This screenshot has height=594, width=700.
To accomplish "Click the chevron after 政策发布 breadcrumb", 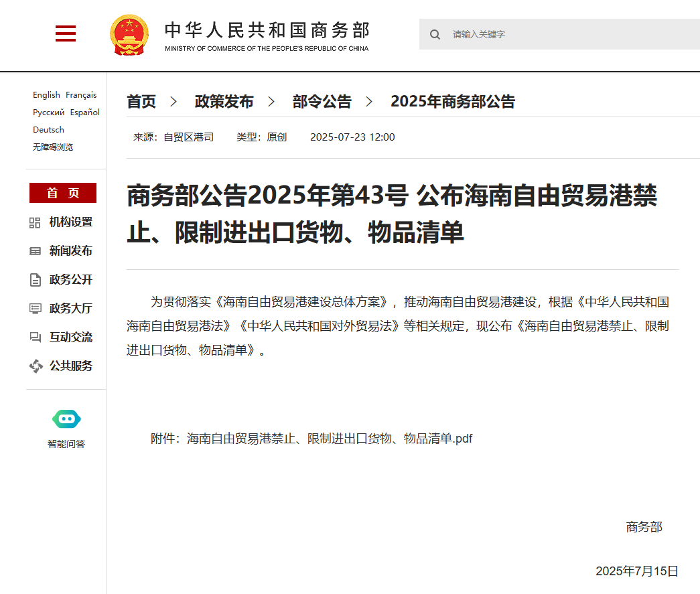I will 271,102.
